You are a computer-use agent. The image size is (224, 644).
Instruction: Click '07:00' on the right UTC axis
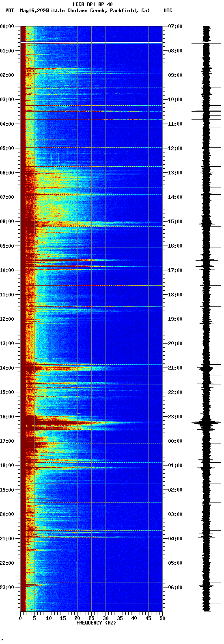point(175,26)
